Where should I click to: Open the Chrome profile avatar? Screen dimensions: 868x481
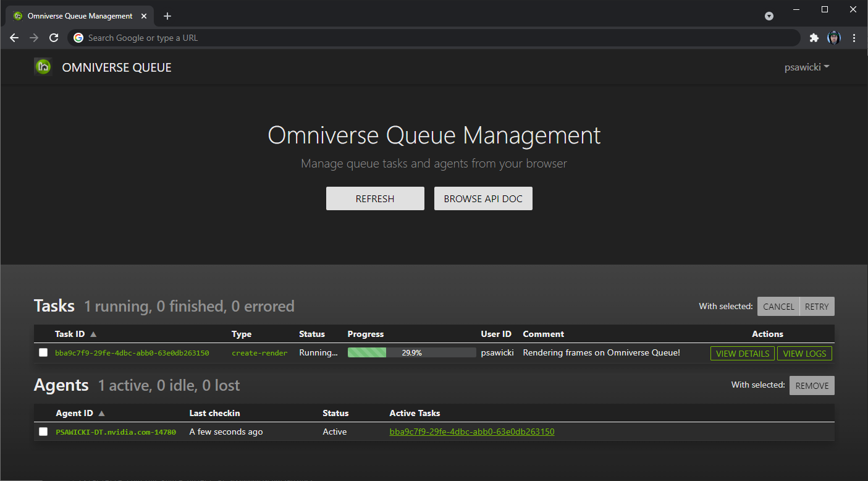coord(834,38)
